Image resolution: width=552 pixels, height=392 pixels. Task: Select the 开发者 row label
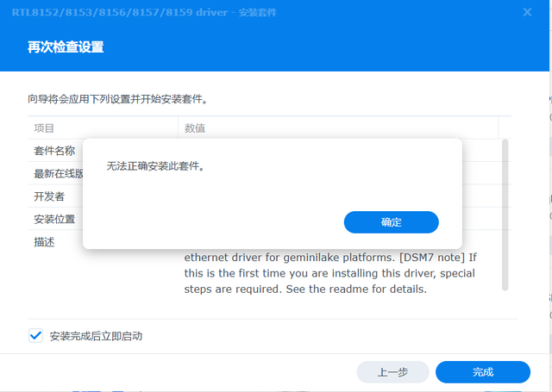(x=49, y=196)
